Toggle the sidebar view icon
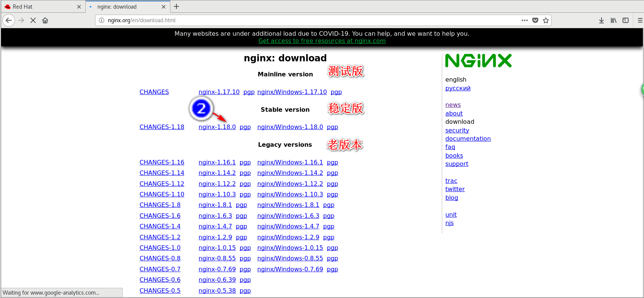644x298 pixels. [626, 20]
